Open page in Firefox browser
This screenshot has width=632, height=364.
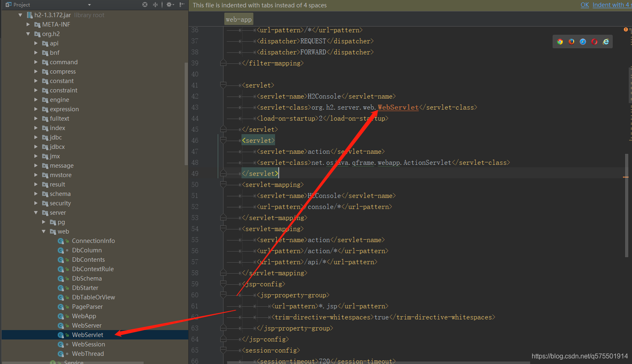pyautogui.click(x=571, y=42)
